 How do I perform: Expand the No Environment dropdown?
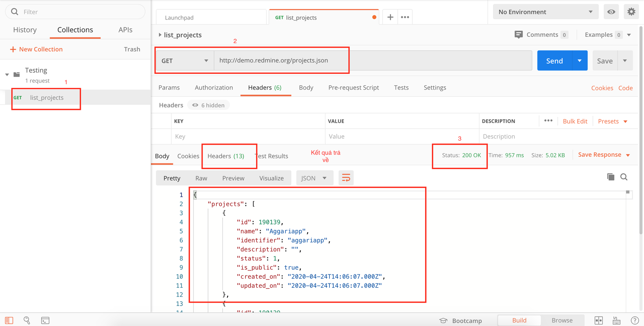(x=545, y=12)
